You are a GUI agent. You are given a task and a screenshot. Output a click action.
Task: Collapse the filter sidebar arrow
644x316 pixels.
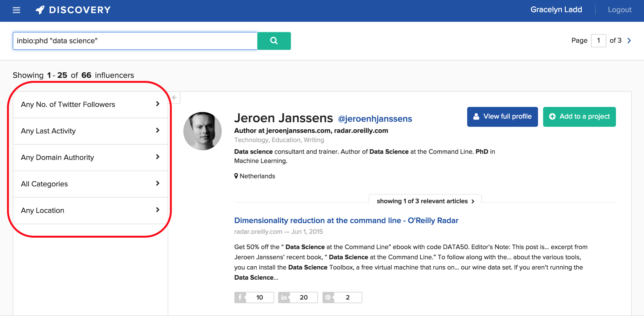click(174, 97)
